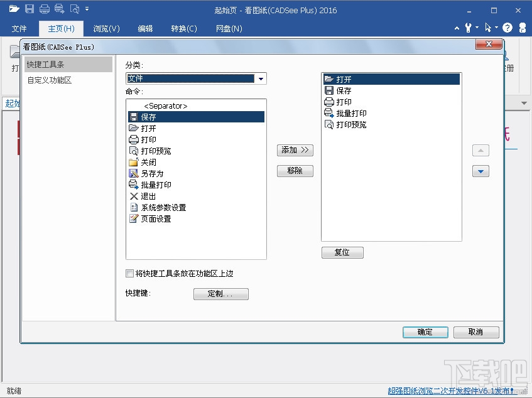Click the Print icon in the quick access toolbar
This screenshot has height=398, width=532.
pyautogui.click(x=44, y=9)
